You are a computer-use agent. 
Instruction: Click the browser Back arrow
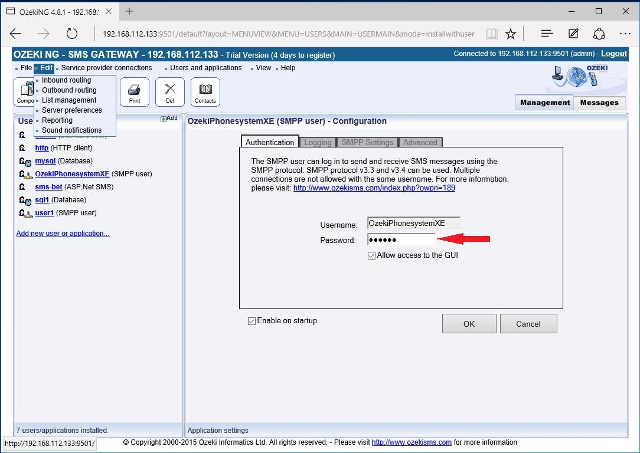[16, 34]
